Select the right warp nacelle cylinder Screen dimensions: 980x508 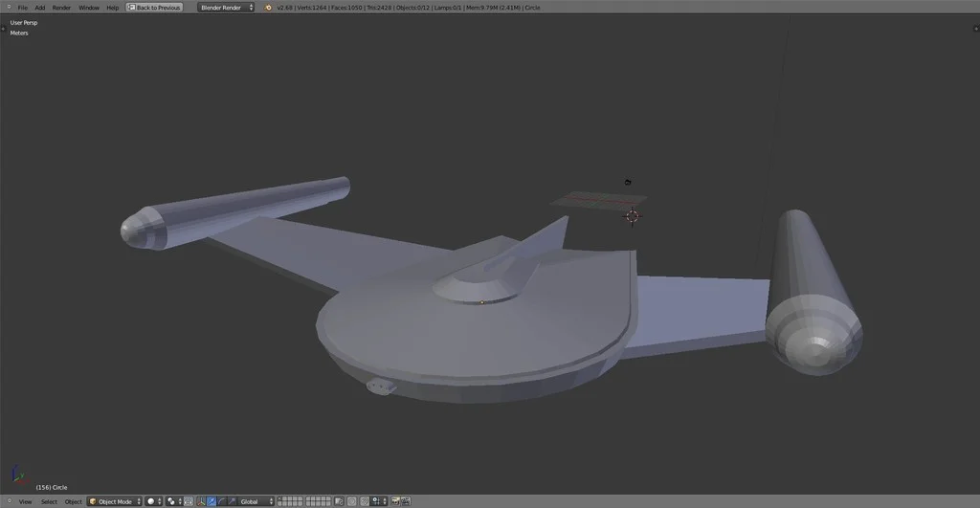coord(812,293)
